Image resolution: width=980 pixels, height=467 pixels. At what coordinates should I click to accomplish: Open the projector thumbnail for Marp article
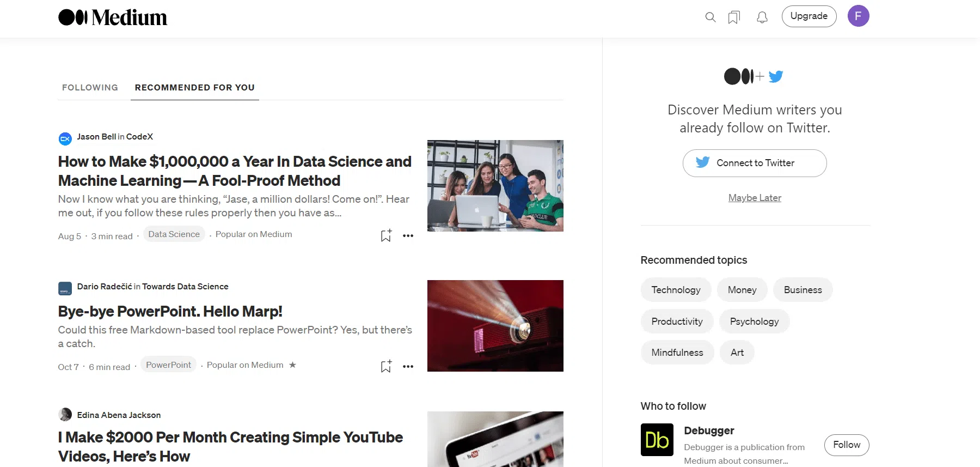click(495, 326)
